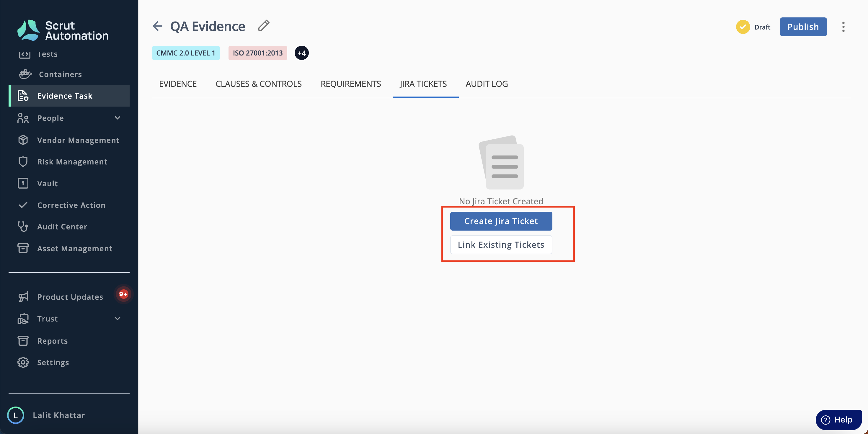Click the Product Updates megaphone icon
This screenshot has width=868, height=434.
[23, 297]
